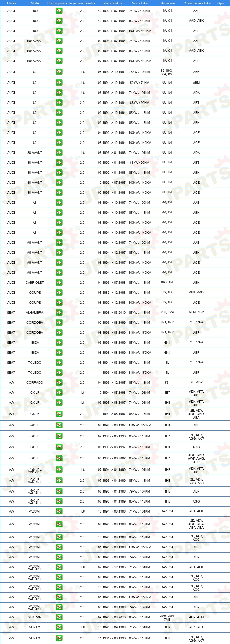Click fuel icon in GOLF VARIANT 1.6 row
The image size is (230, 644).
59,470
